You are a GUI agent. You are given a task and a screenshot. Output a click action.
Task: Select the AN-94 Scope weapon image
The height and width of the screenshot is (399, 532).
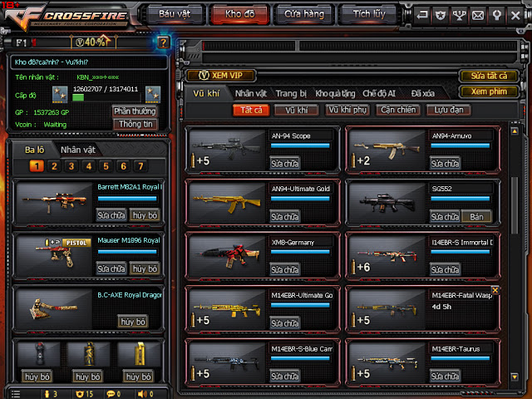(x=227, y=150)
